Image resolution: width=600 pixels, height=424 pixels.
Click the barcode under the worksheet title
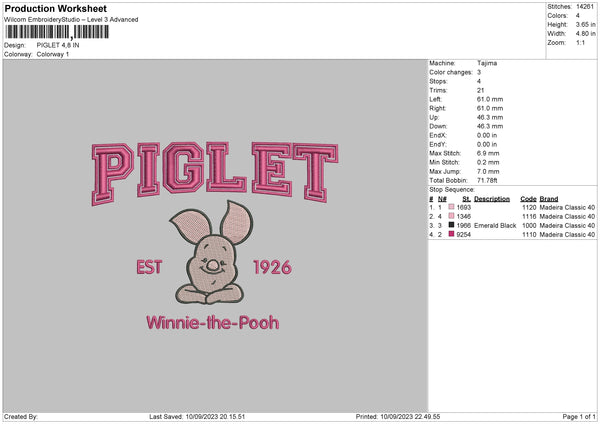[57, 32]
